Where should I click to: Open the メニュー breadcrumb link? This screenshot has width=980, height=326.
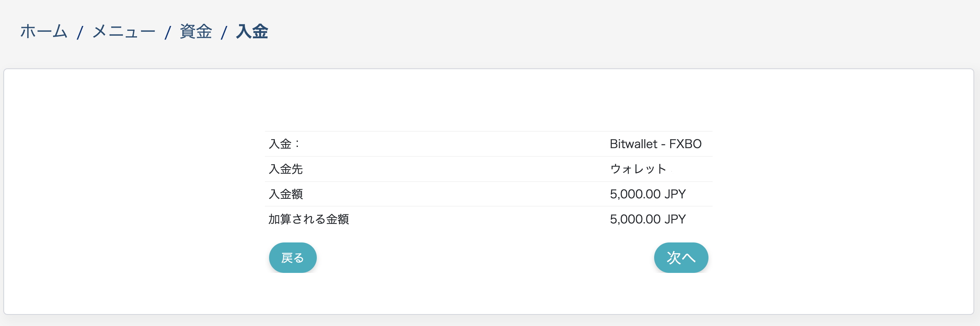coord(124,32)
